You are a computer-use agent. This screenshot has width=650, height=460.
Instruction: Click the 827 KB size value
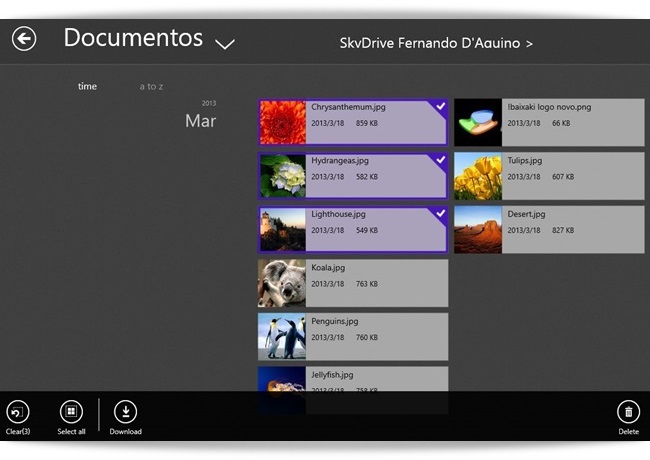[x=563, y=230]
